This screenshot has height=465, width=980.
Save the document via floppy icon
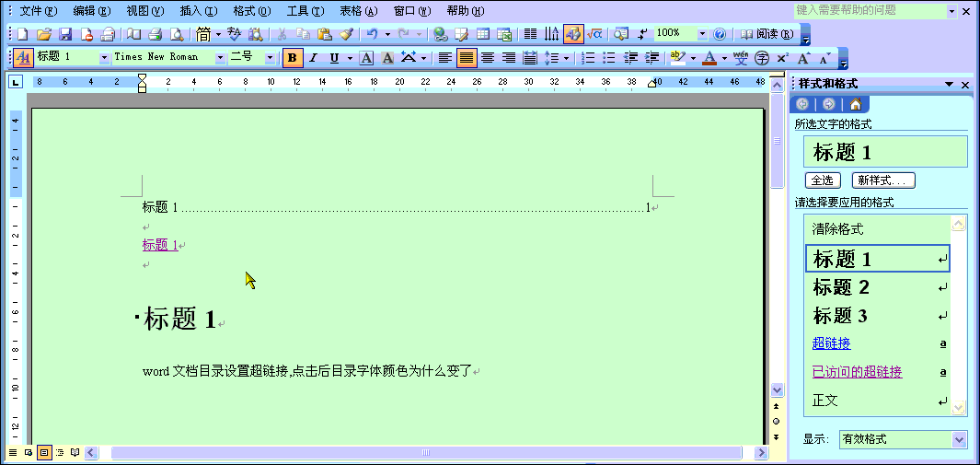point(65,34)
